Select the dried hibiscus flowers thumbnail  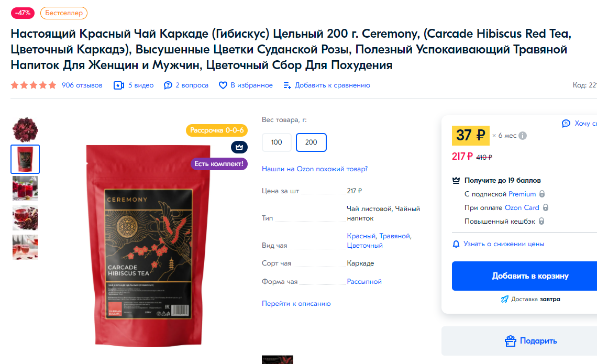click(25, 129)
